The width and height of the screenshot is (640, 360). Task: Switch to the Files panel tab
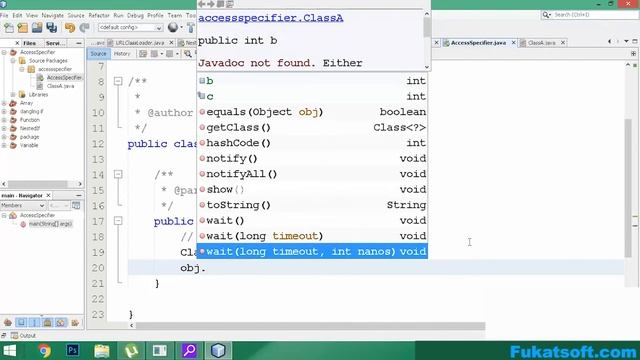pyautogui.click(x=29, y=43)
